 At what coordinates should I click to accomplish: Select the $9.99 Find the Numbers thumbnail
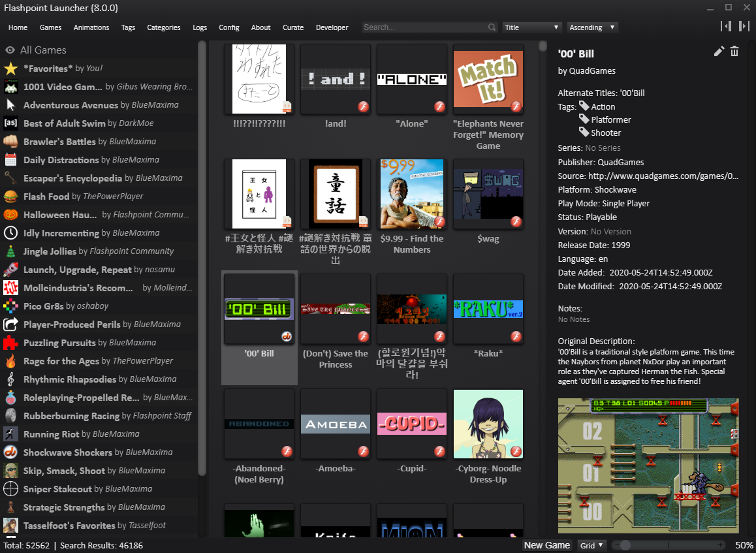pos(412,194)
